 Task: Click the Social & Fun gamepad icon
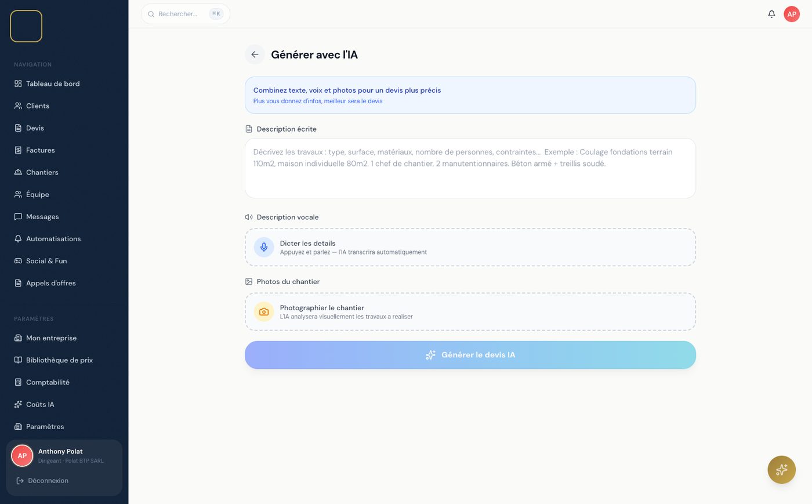coord(18,261)
